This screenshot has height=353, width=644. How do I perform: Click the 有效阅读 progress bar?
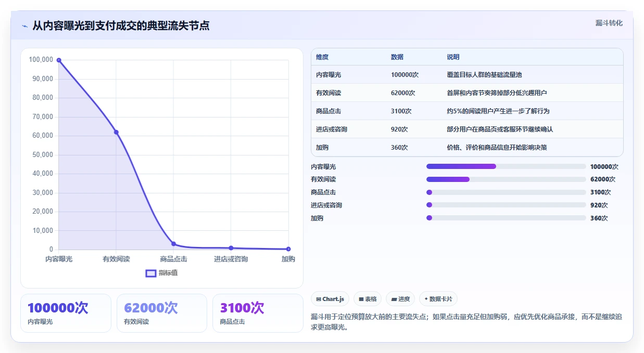(x=506, y=179)
